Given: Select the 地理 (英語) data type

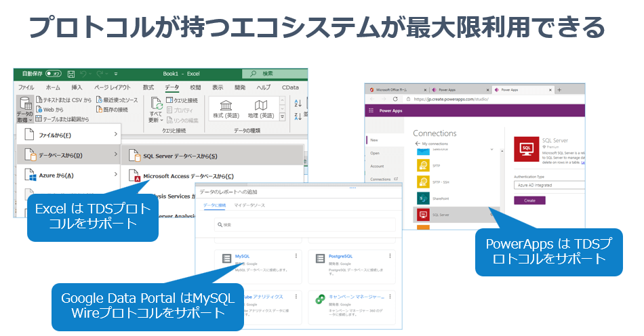Looking at the screenshot, I should pos(261,109).
